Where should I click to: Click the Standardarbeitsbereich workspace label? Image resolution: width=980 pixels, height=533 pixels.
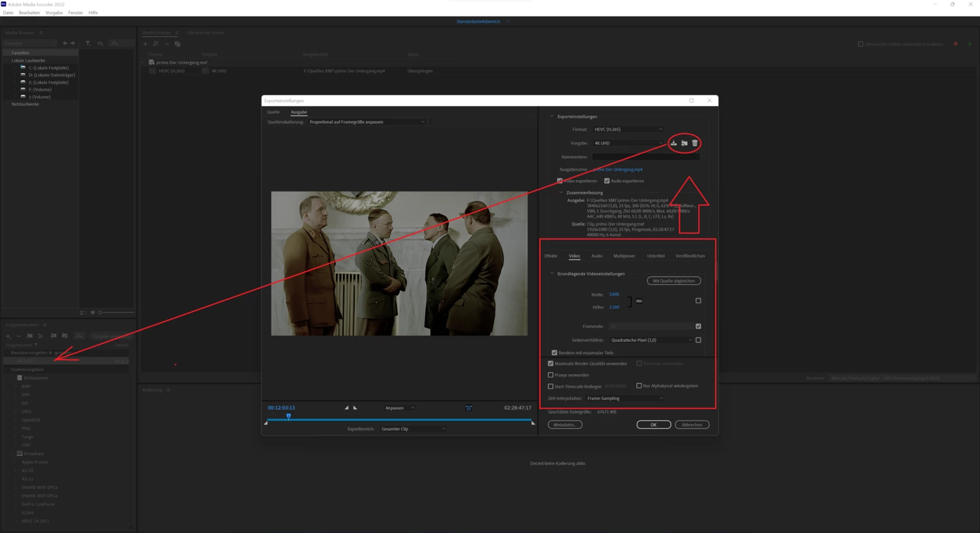[x=478, y=21]
